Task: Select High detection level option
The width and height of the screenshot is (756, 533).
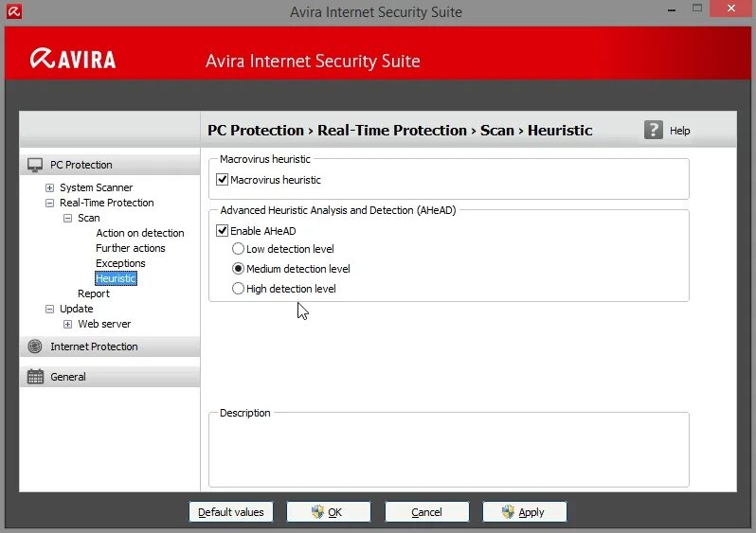Action: click(238, 289)
